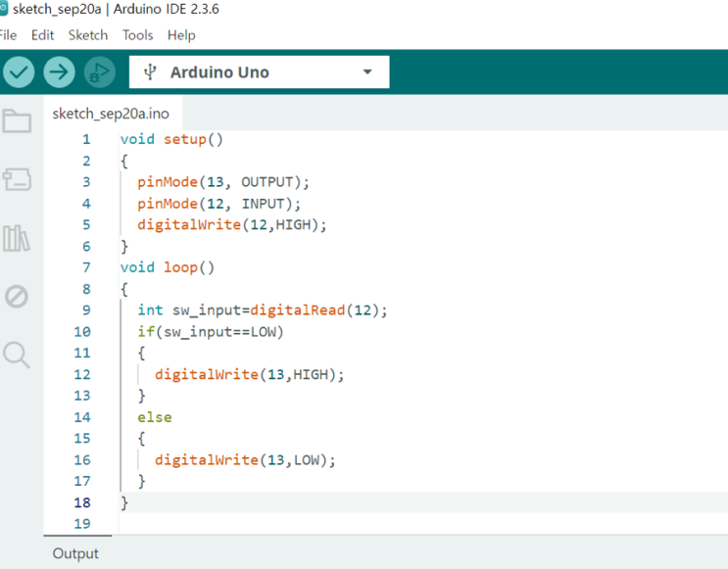Open the Help menu
This screenshot has height=569, width=728.
181,35
